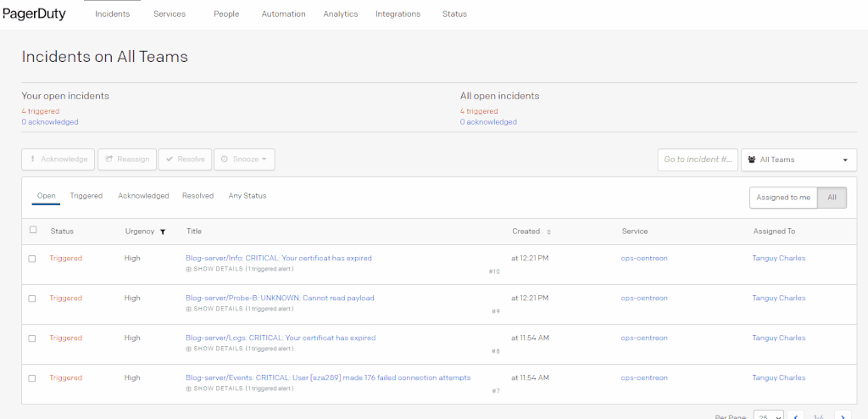This screenshot has width=868, height=419.
Task: Select the Any Status tab
Action: [x=248, y=196]
